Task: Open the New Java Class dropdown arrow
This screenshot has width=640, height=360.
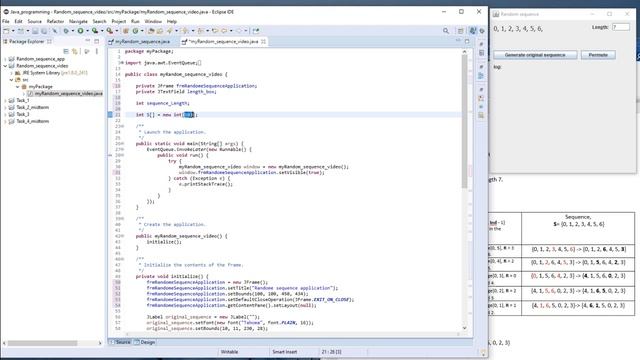Action: click(x=142, y=31)
